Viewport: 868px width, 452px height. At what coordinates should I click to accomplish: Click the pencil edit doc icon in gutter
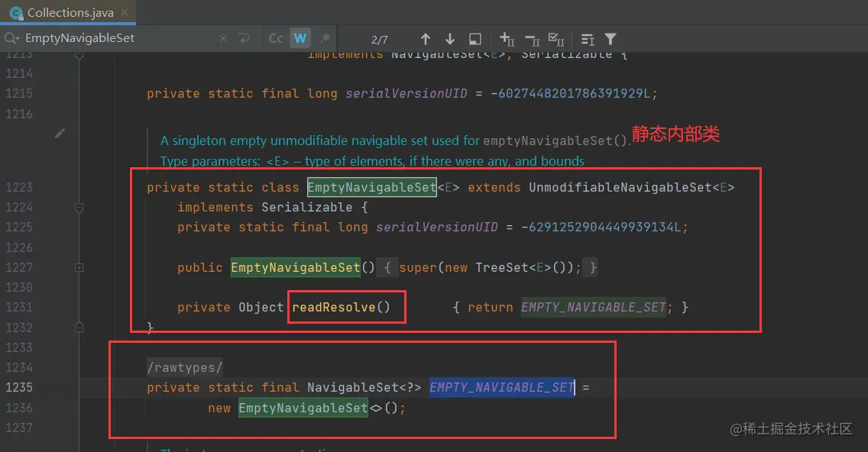[60, 134]
